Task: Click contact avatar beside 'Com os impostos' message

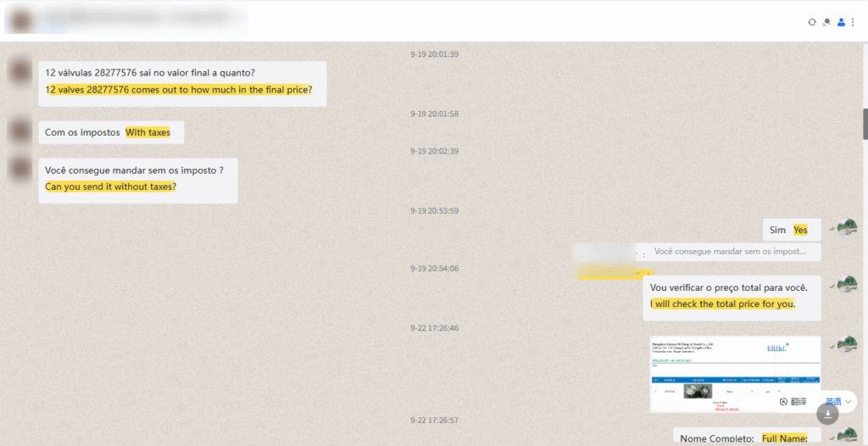Action: point(20,131)
